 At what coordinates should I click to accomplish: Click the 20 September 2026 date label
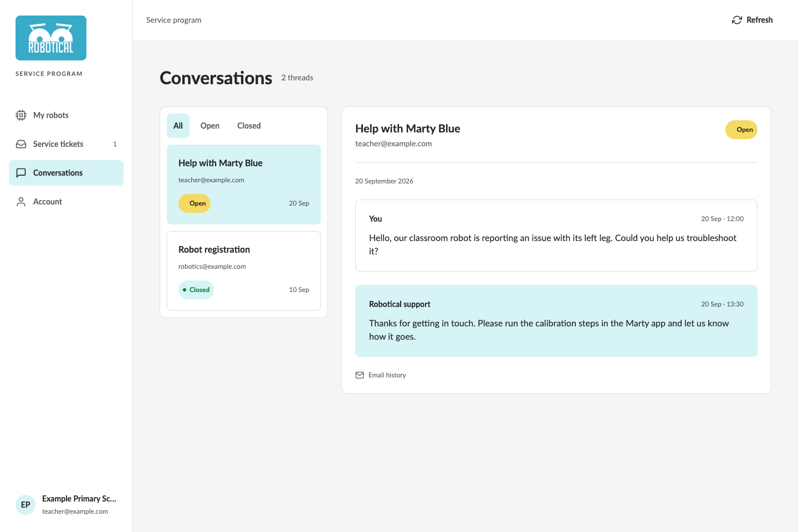tap(384, 181)
